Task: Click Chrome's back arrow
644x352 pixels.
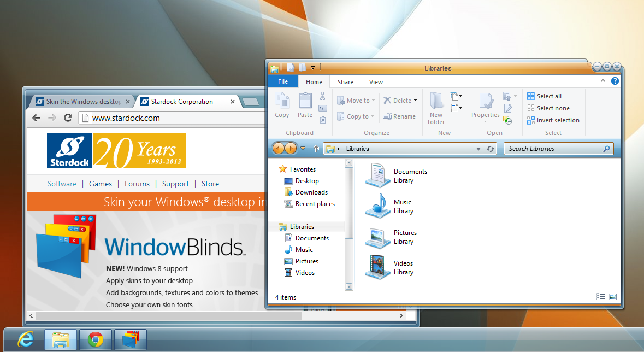Action: click(36, 118)
